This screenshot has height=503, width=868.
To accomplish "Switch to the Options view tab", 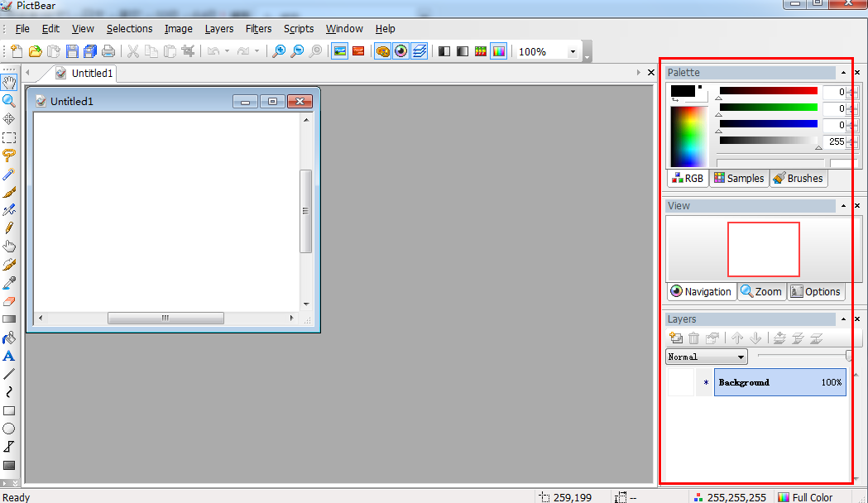I will [816, 291].
